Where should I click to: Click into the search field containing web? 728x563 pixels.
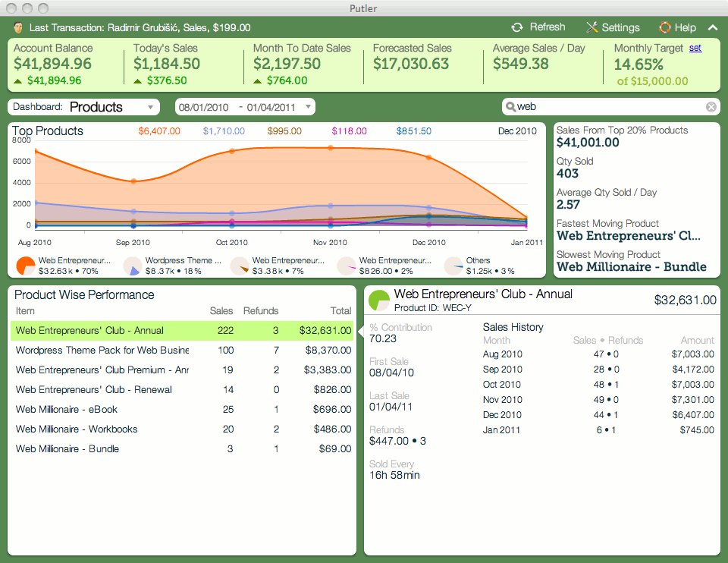tap(610, 107)
